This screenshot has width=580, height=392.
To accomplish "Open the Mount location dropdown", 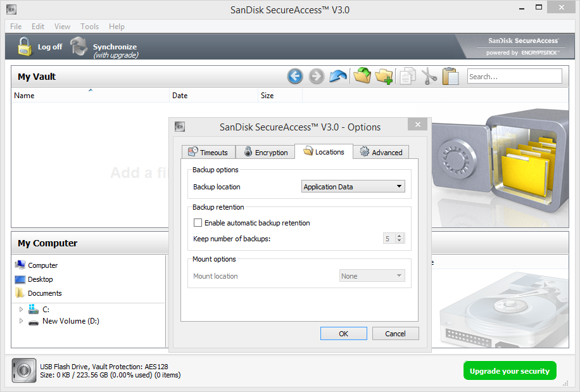I will (x=372, y=275).
